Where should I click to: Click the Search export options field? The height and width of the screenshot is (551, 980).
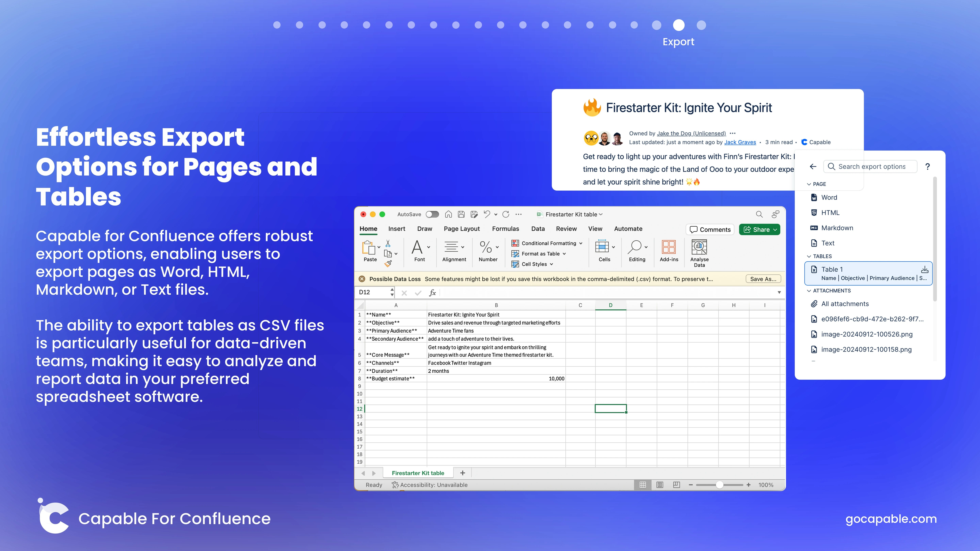(870, 166)
